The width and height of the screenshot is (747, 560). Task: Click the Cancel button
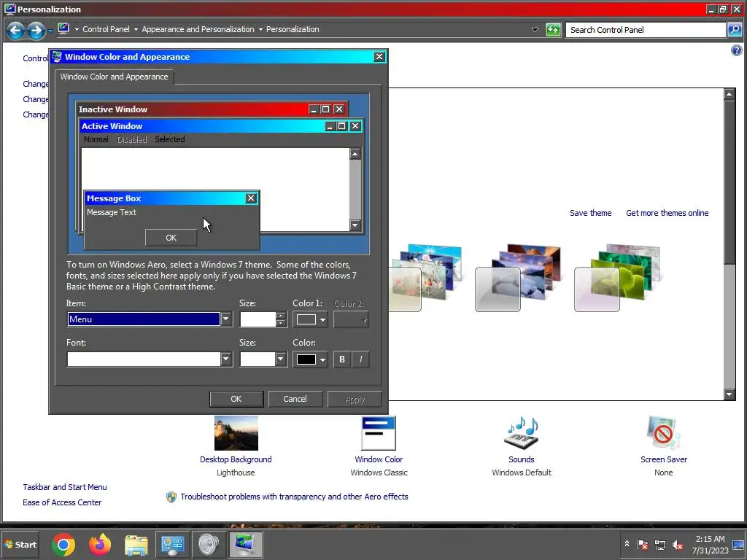tap(295, 399)
